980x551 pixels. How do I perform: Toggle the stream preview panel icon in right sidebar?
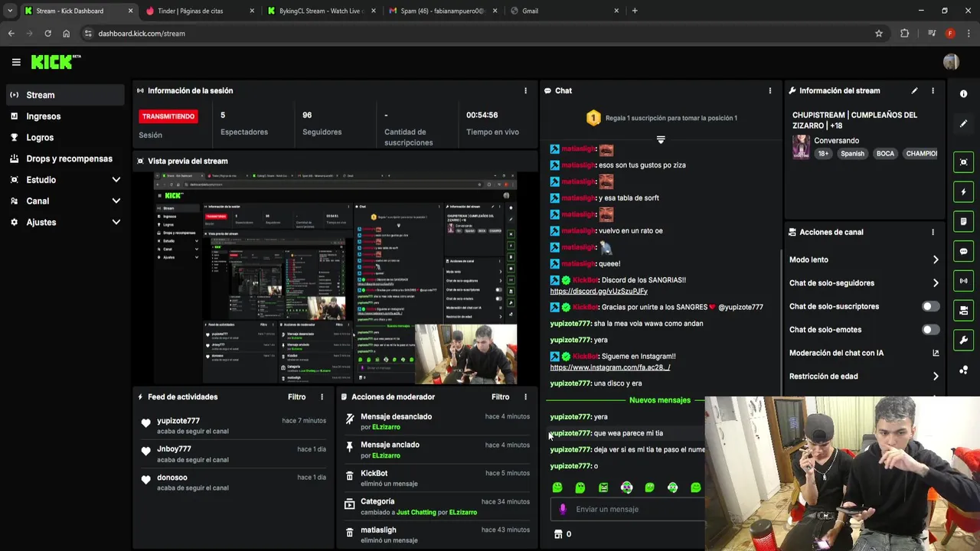(x=963, y=162)
